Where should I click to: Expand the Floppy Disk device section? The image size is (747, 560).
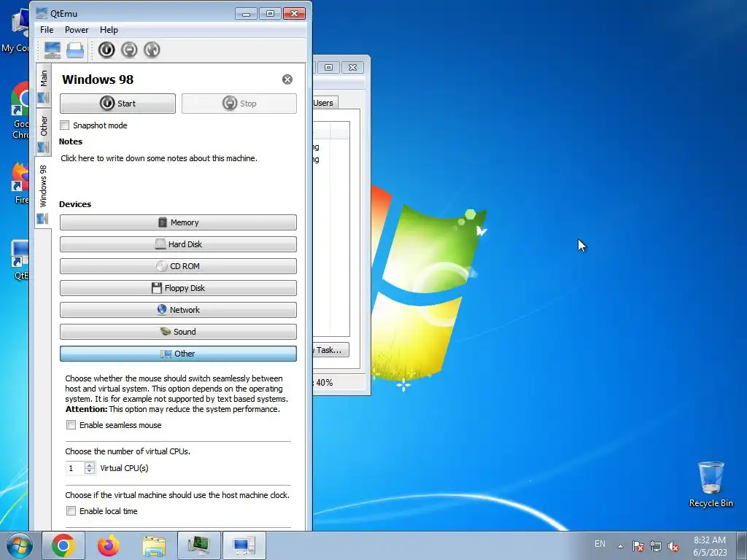(x=178, y=288)
